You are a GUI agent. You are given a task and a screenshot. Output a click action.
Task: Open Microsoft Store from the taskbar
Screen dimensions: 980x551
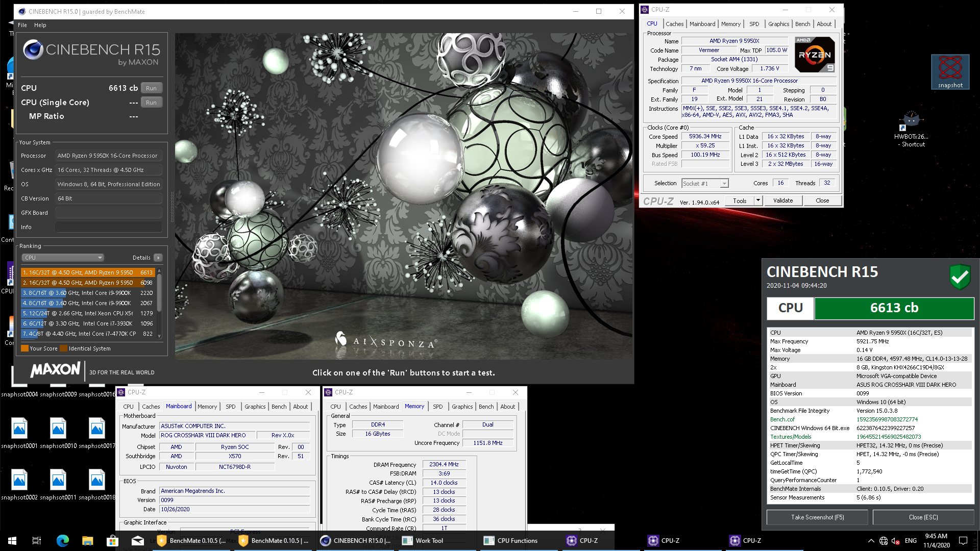pos(112,540)
